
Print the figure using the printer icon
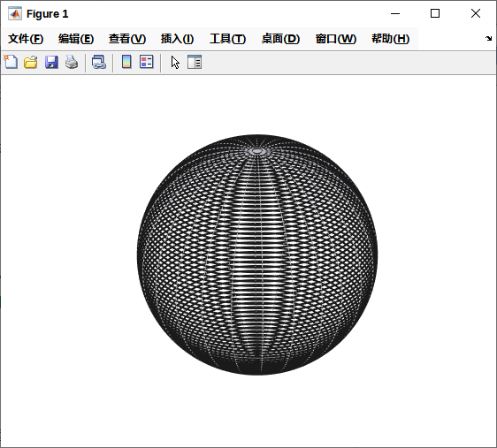click(x=72, y=62)
